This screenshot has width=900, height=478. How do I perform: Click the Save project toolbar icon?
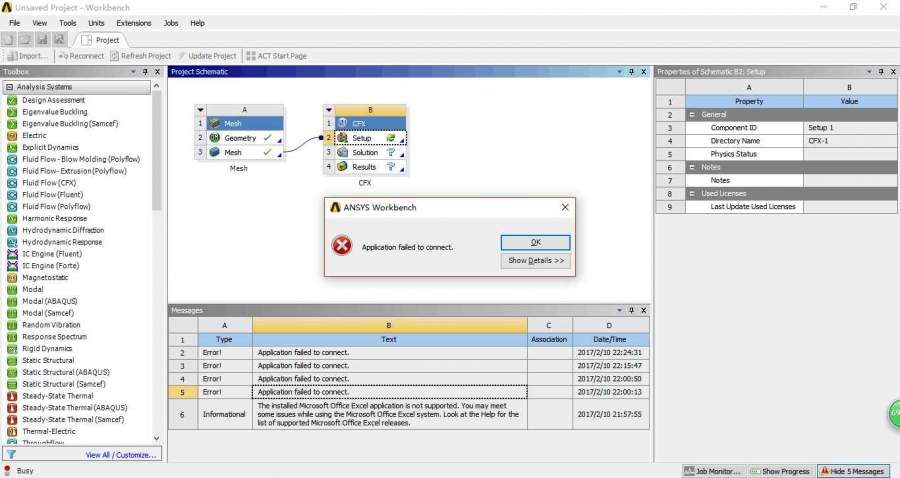tap(42, 40)
